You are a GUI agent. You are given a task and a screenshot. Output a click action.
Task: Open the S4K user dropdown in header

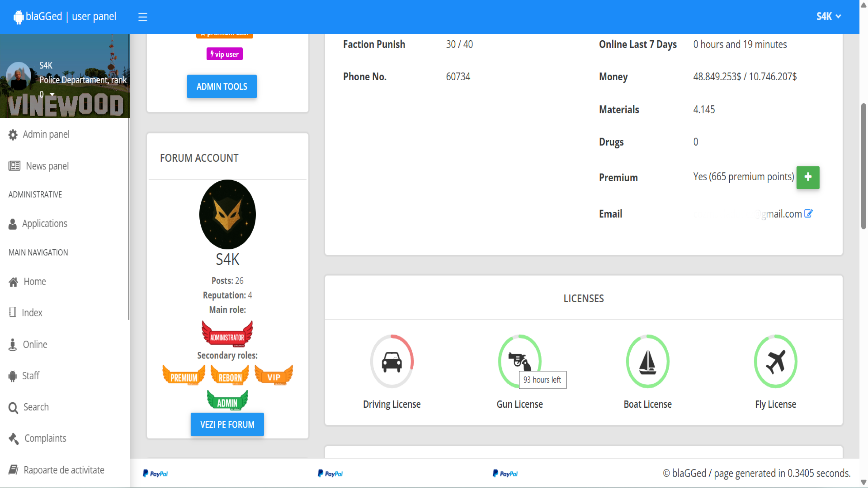(x=828, y=16)
